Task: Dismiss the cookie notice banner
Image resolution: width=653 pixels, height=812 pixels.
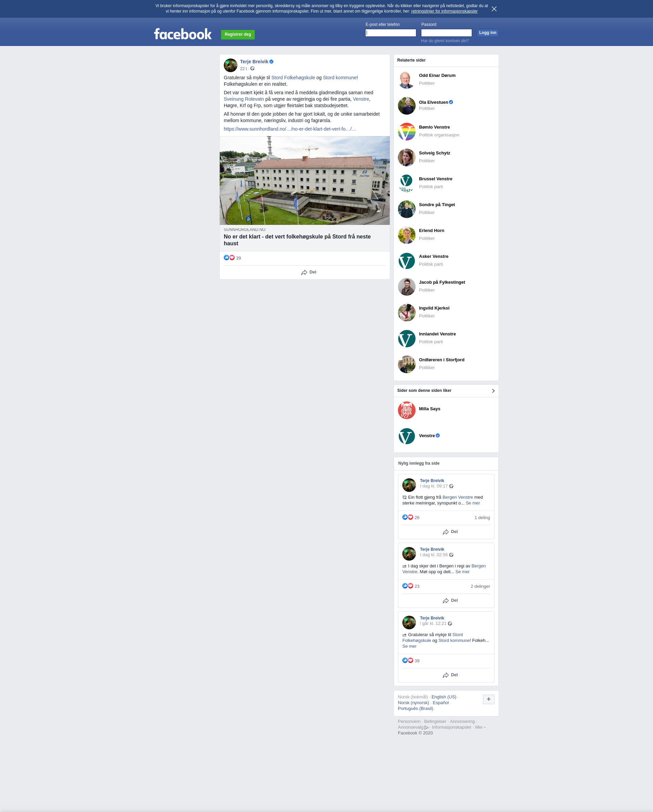Action: [494, 9]
